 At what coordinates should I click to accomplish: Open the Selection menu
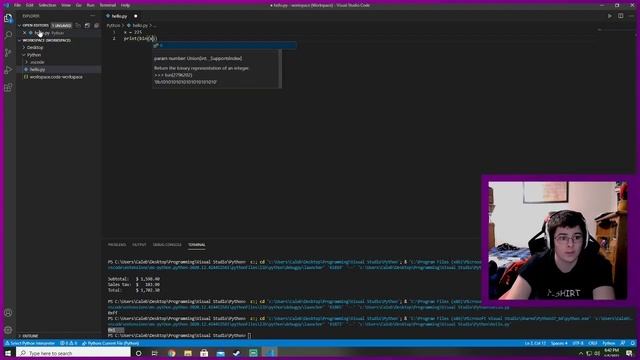pos(47,5)
